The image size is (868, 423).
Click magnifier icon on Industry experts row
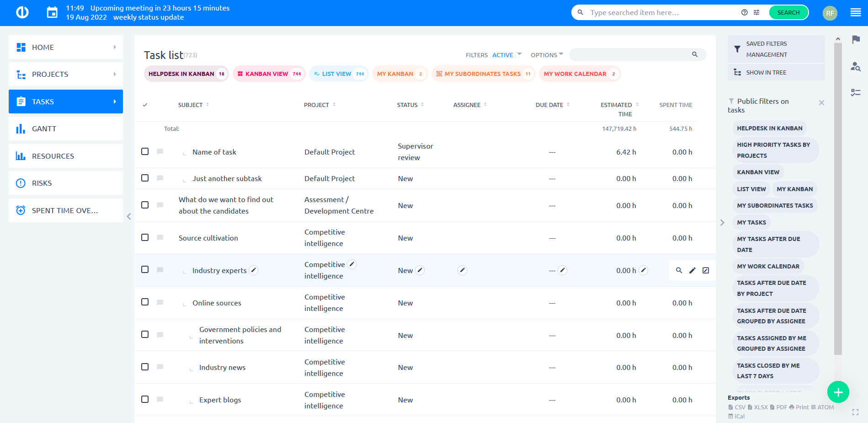click(x=679, y=270)
